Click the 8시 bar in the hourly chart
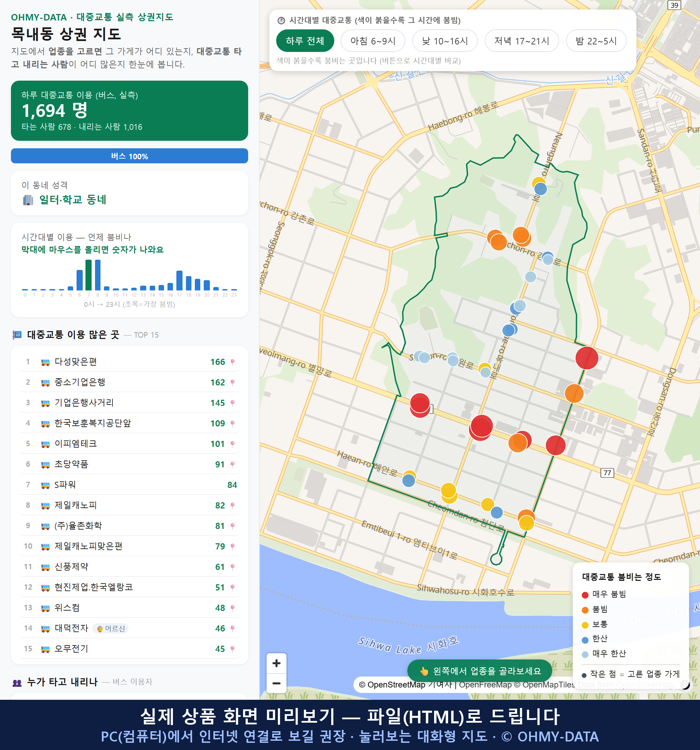The image size is (700, 750). [x=98, y=275]
